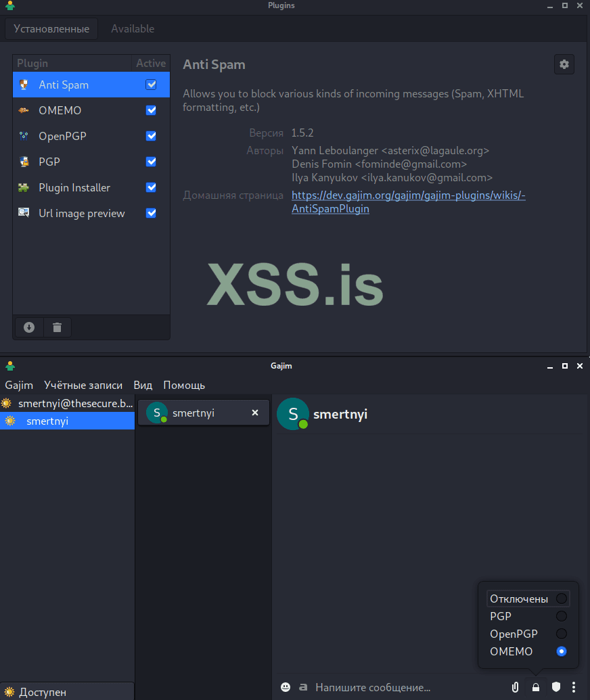Screen dimensions: 590x700
Task: Click the shield security icon near message input
Action: coord(554,686)
